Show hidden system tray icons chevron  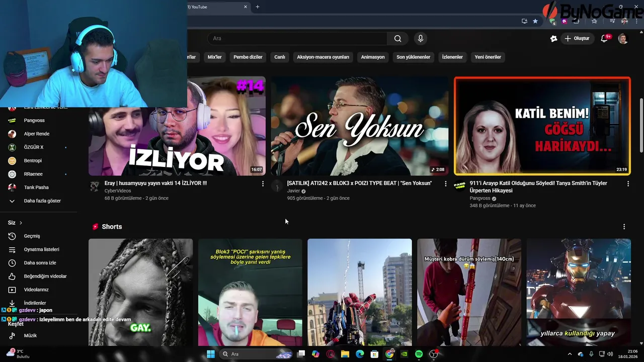(570, 354)
